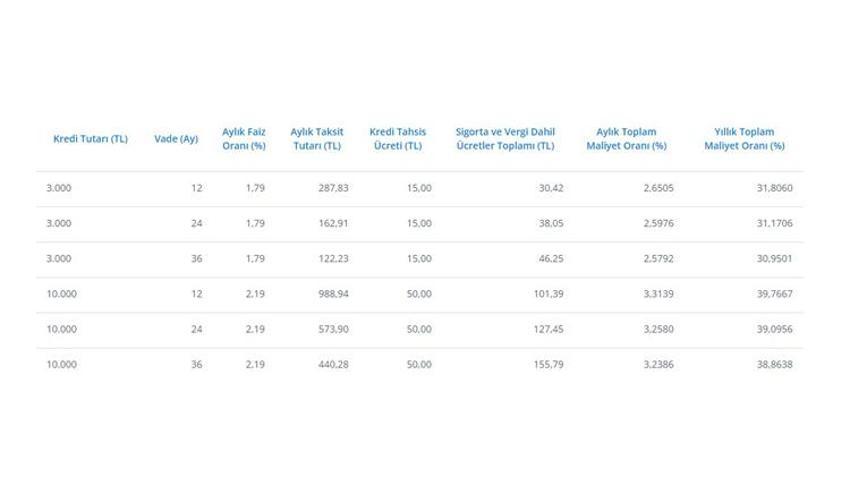Click the "Yıllık Toplam Maliyet Oranı (%)" header

744,139
